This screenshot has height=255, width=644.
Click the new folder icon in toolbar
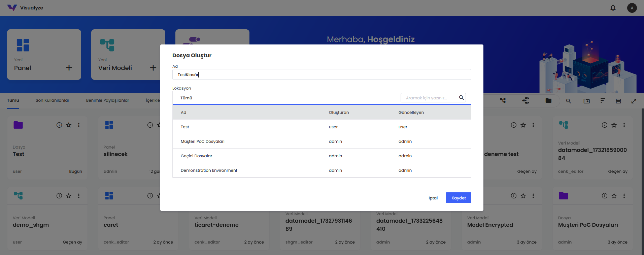[x=587, y=101]
